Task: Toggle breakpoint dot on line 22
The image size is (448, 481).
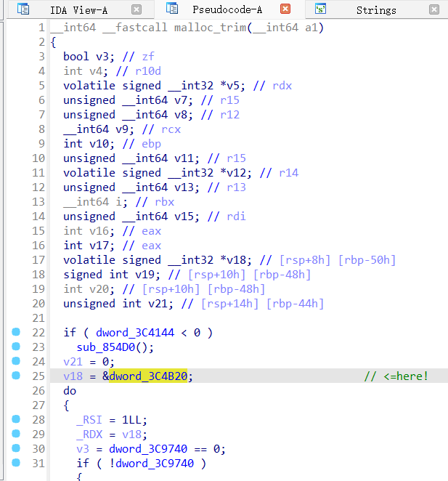Action: [x=16, y=332]
